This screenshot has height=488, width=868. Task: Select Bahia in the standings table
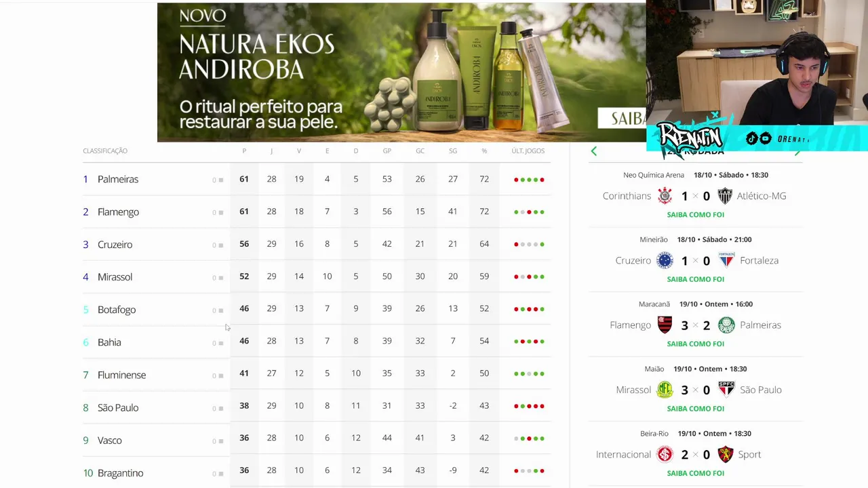pyautogui.click(x=109, y=342)
